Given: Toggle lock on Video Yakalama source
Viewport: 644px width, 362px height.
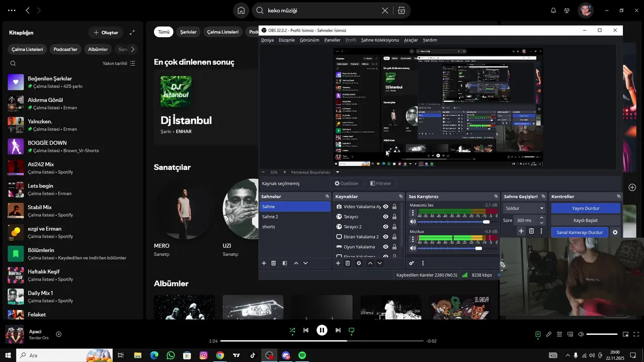Looking at the screenshot, I should coord(394,207).
